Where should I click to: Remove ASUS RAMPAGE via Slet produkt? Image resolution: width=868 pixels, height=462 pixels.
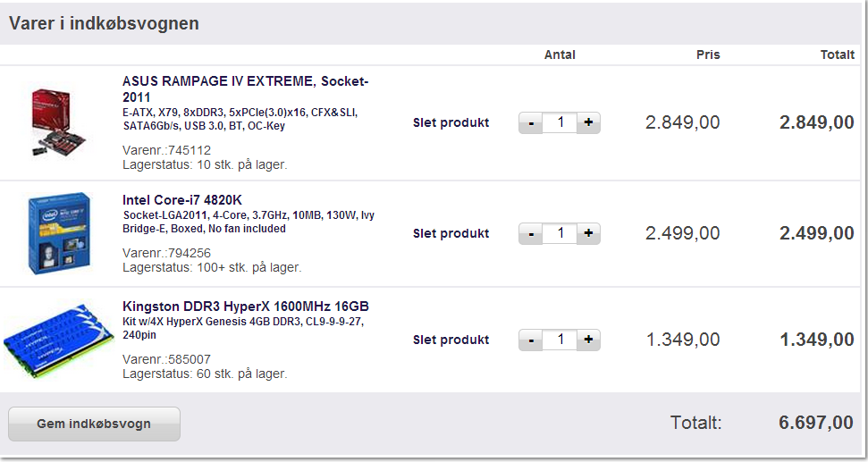click(451, 122)
